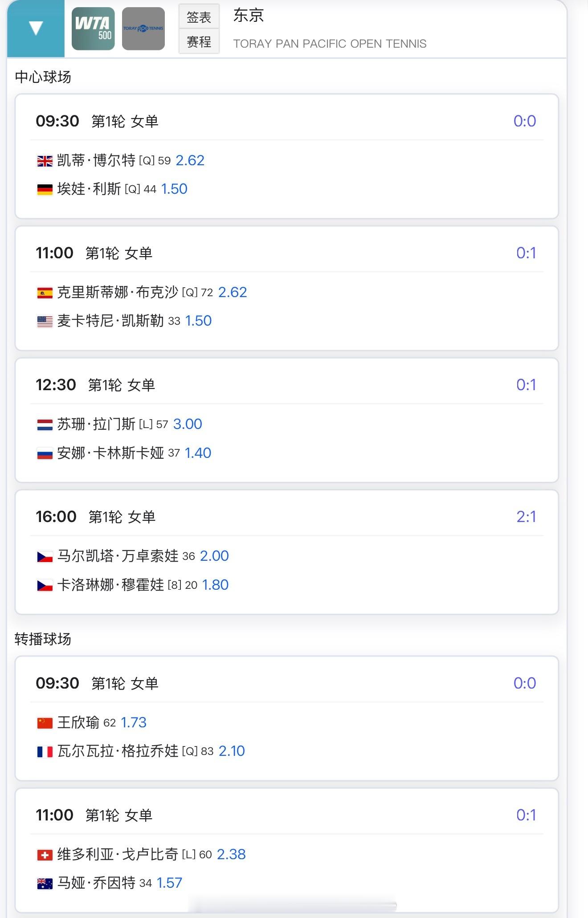Switch to the 签表 draw tab
588x918 pixels.
(199, 17)
